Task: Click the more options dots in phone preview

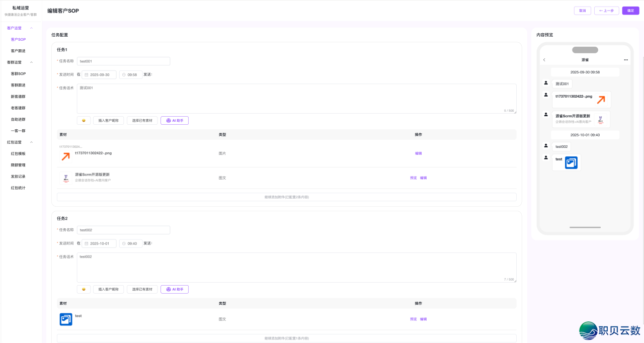Action: click(626, 59)
